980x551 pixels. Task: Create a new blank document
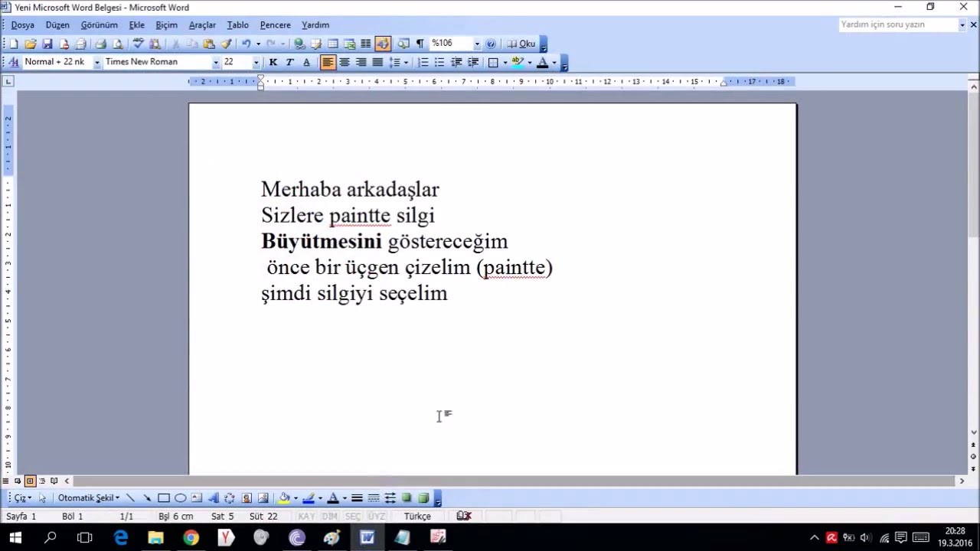tap(13, 44)
